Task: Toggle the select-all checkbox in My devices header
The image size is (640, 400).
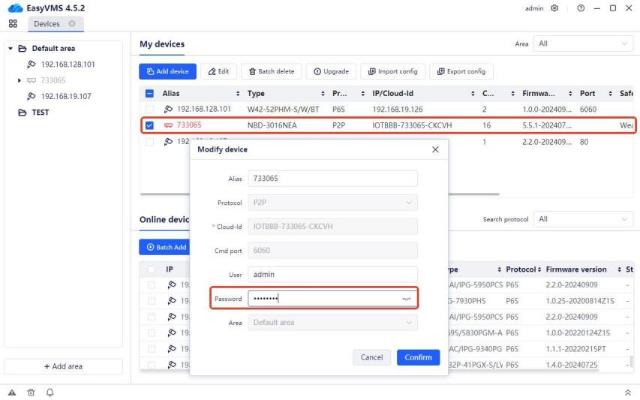Action: [149, 93]
